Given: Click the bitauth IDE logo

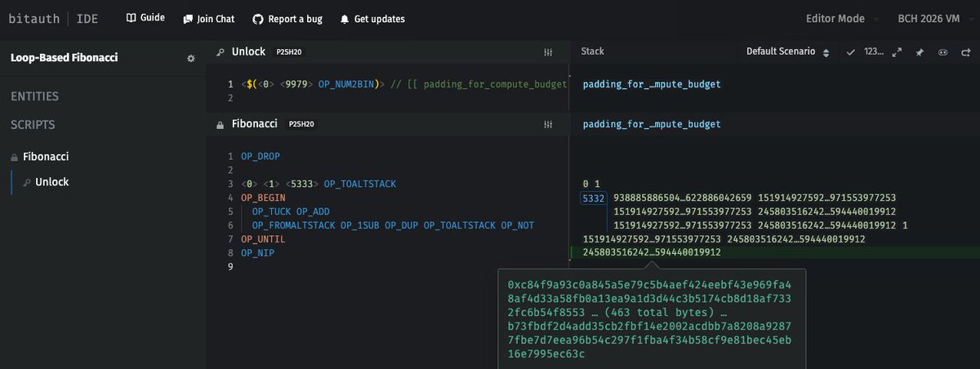Looking at the screenshot, I should point(53,18).
